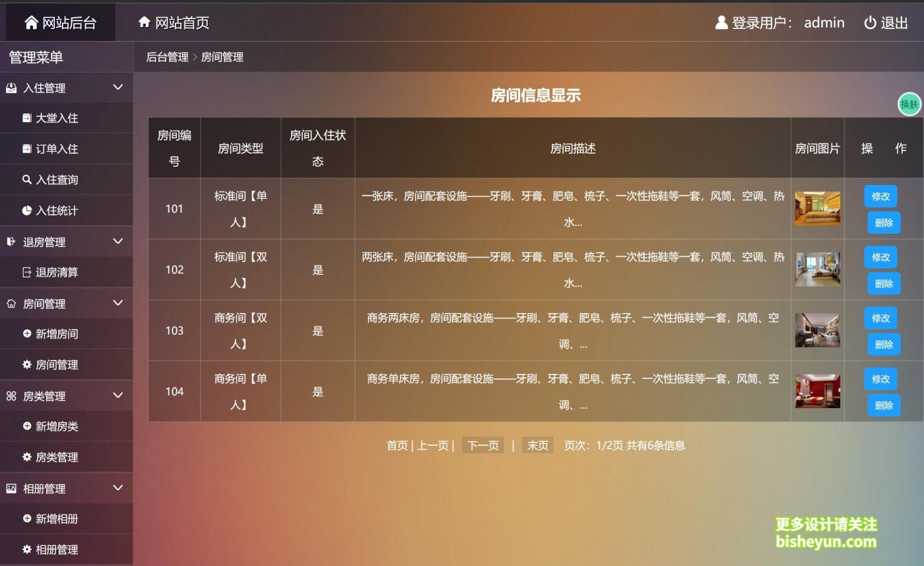This screenshot has width=924, height=566.
Task: Open the room 101 photo thumbnail
Action: [817, 209]
